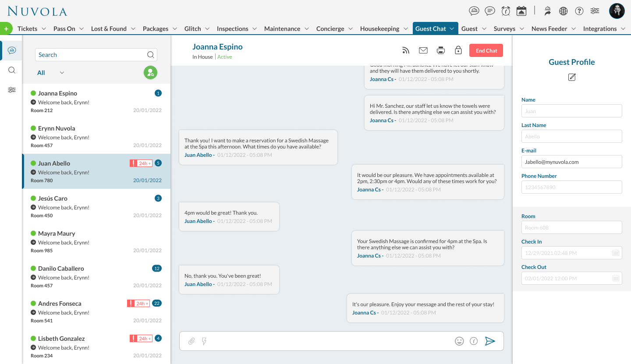631x364 pixels.
Task: Open the Check In calendar picker icon
Action: click(616, 253)
